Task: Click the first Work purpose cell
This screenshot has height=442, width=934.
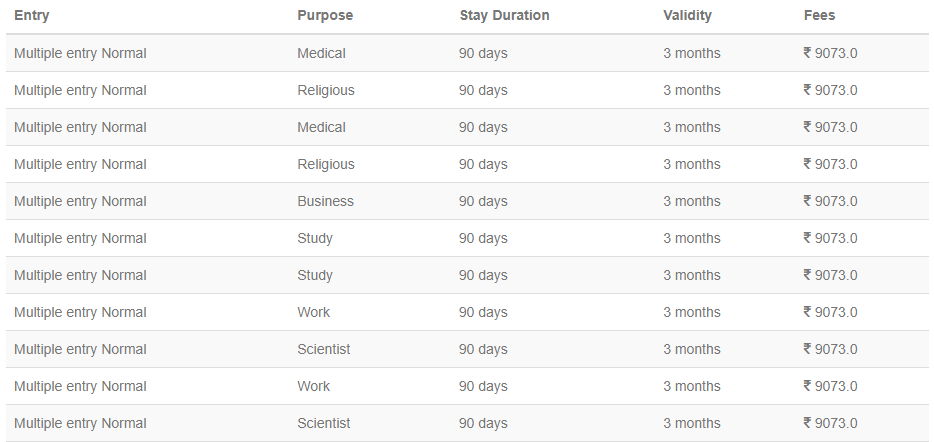Action: pos(313,312)
